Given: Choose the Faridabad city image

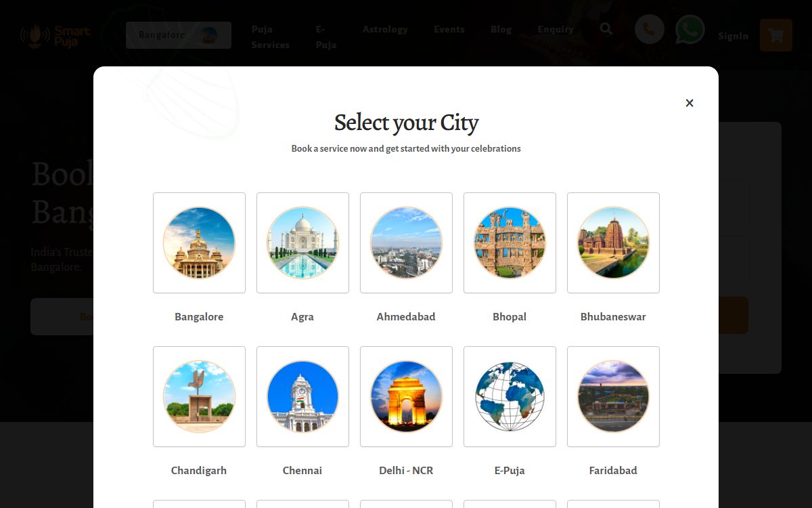Looking at the screenshot, I should (x=613, y=396).
